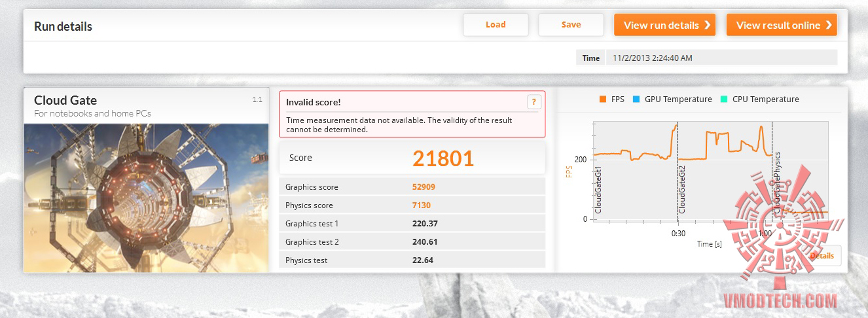This screenshot has width=868, height=318.
Task: Click the time value 11/2/2013 2:24:40 AM
Action: tap(653, 58)
